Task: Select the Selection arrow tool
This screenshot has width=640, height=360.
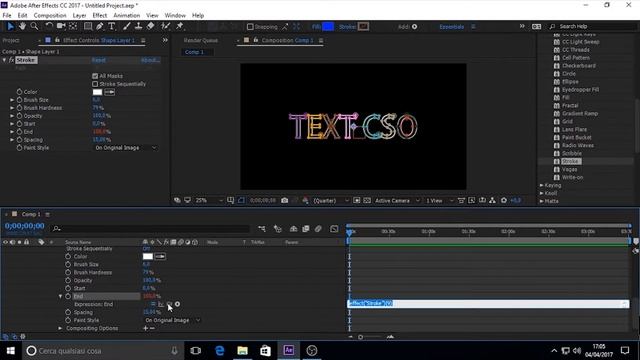Action: click(x=11, y=27)
